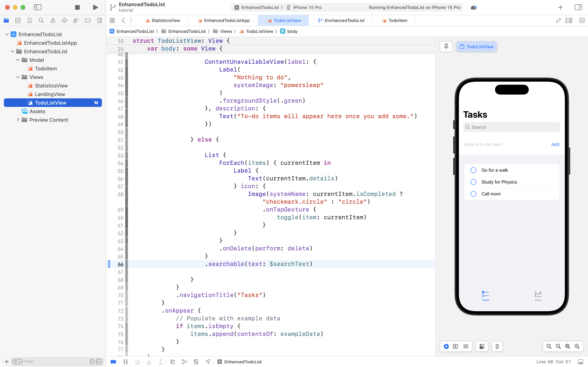Stop the running EnhancedTodoList app
588x367 pixels.
click(77, 8)
